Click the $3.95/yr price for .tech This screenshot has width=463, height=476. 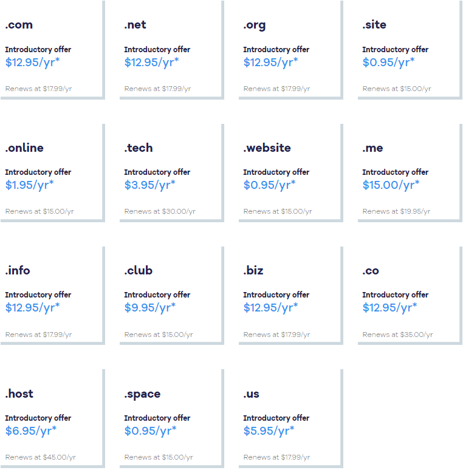(149, 185)
